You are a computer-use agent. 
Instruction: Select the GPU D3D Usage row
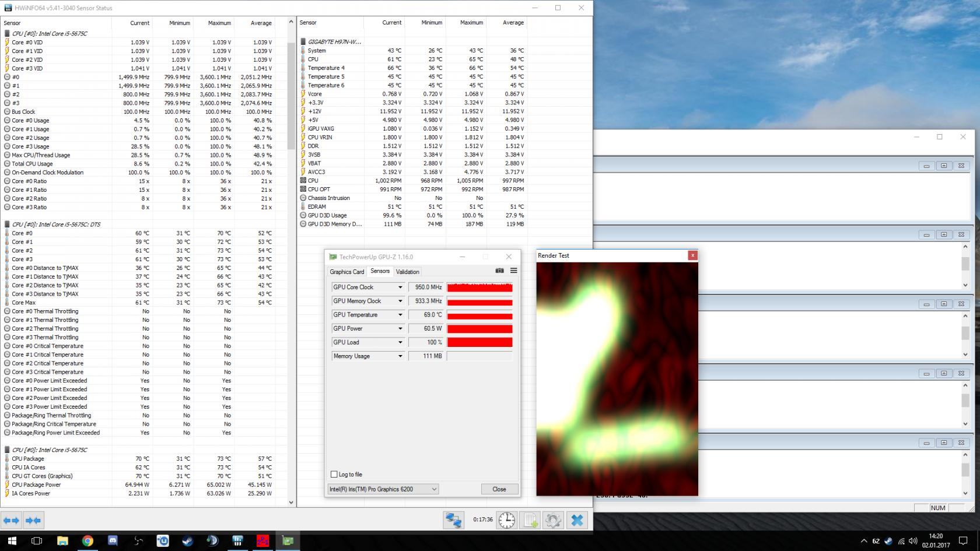coord(413,215)
